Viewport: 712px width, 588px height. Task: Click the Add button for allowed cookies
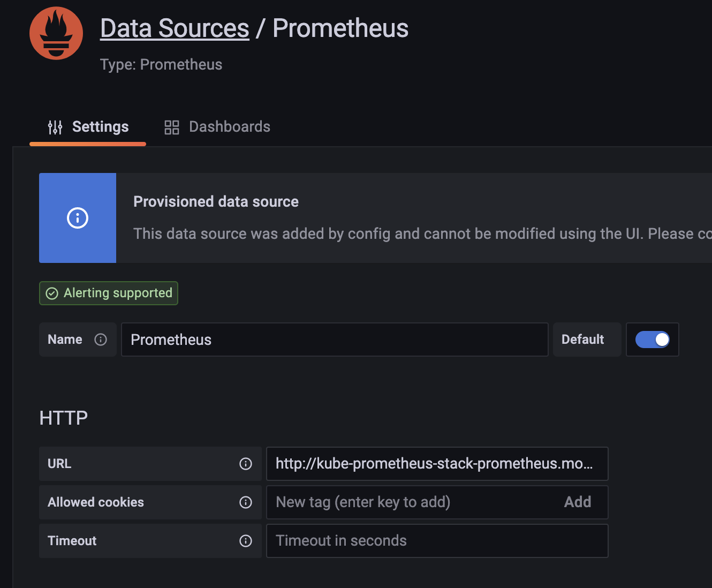tap(578, 502)
